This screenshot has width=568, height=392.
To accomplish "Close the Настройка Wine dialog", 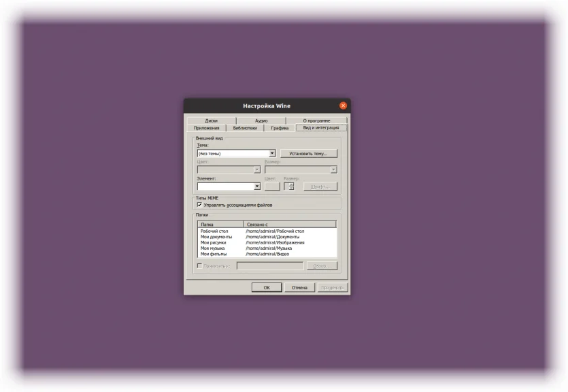I will coord(343,105).
